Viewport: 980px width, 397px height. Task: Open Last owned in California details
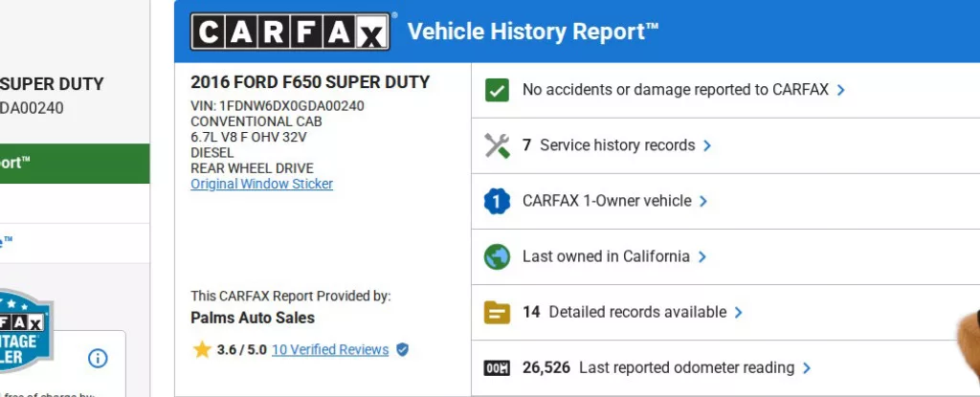point(605,256)
